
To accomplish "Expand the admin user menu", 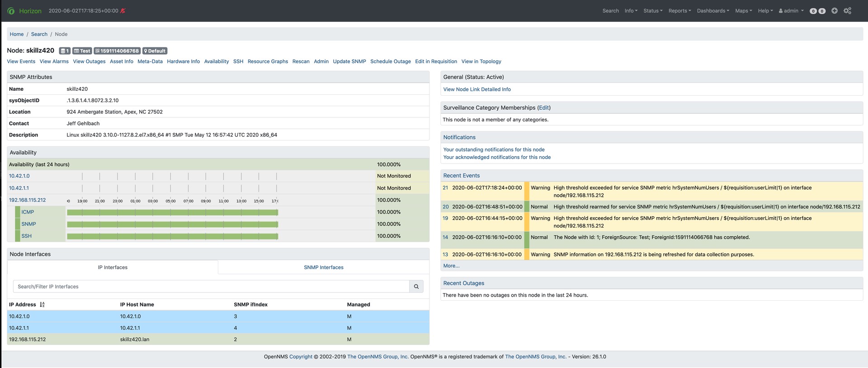I will [791, 11].
